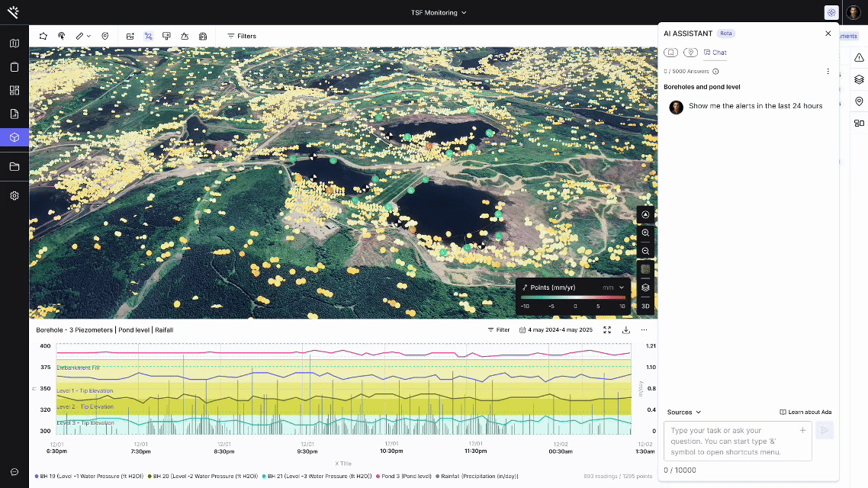Toggle BH 21 series in chart legend
The image size is (868, 488).
[x=317, y=476]
